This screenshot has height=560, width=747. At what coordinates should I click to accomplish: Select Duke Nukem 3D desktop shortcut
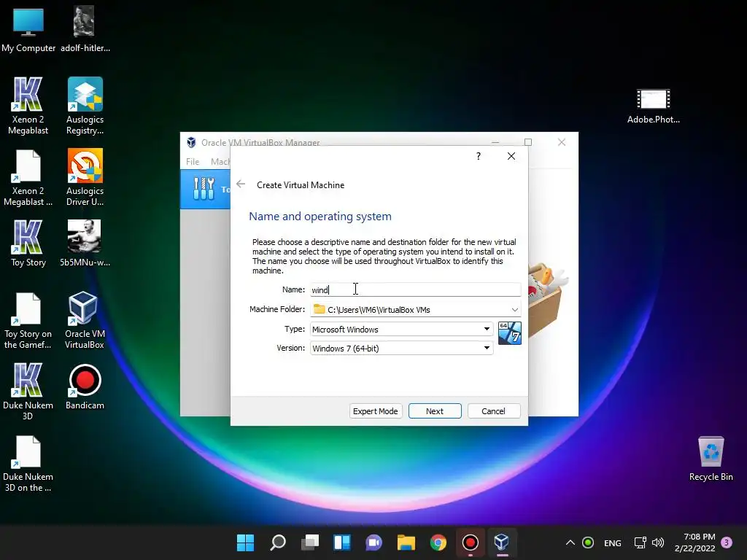28,392
